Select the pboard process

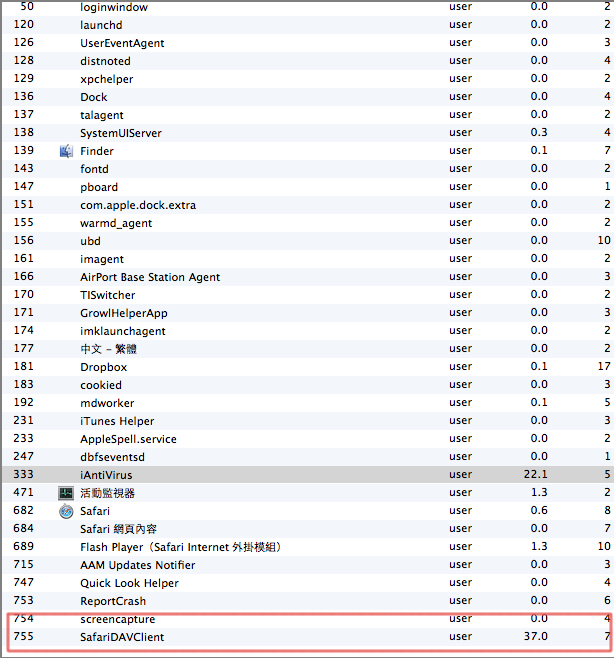click(99, 187)
